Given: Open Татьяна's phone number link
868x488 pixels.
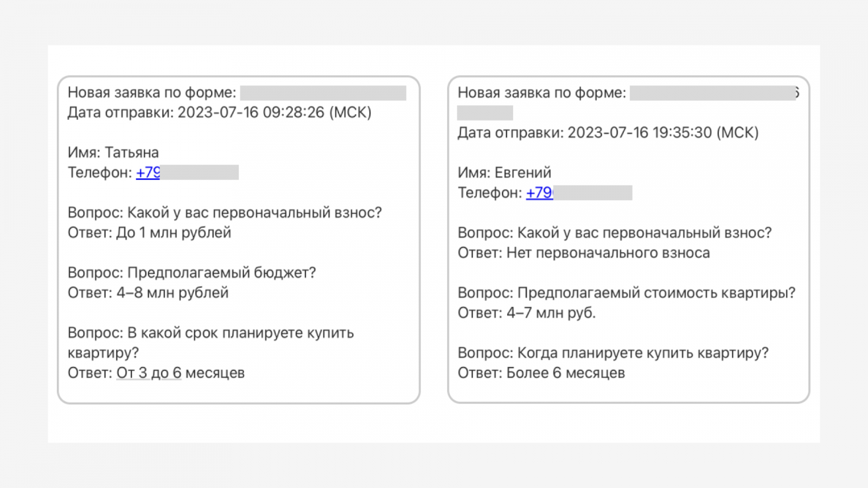Looking at the screenshot, I should tap(148, 172).
